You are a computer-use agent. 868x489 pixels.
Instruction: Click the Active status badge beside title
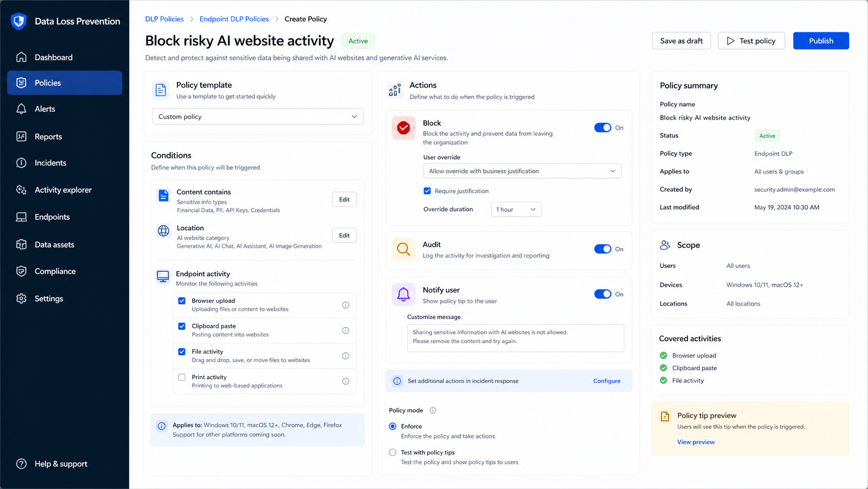pyautogui.click(x=358, y=41)
